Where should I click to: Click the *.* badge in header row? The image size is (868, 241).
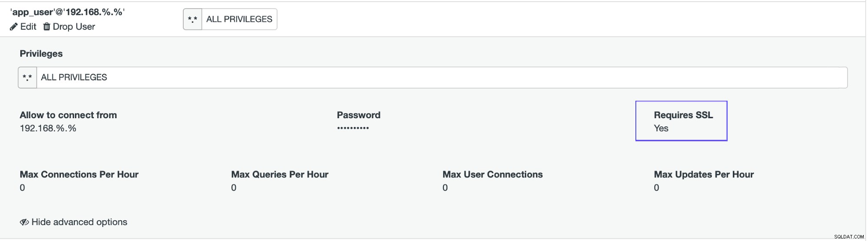click(x=192, y=20)
